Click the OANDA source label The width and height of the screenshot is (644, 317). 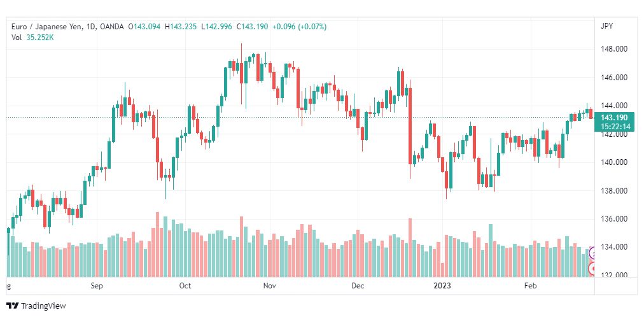point(112,27)
